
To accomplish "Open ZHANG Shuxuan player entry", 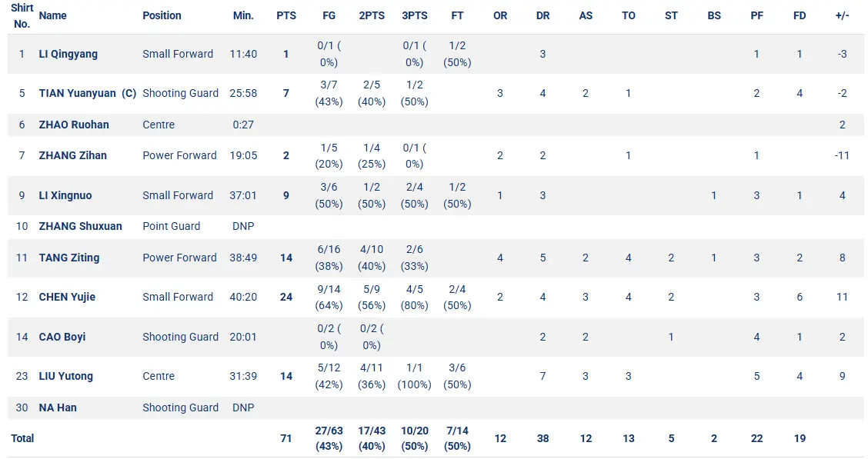I will click(x=80, y=226).
